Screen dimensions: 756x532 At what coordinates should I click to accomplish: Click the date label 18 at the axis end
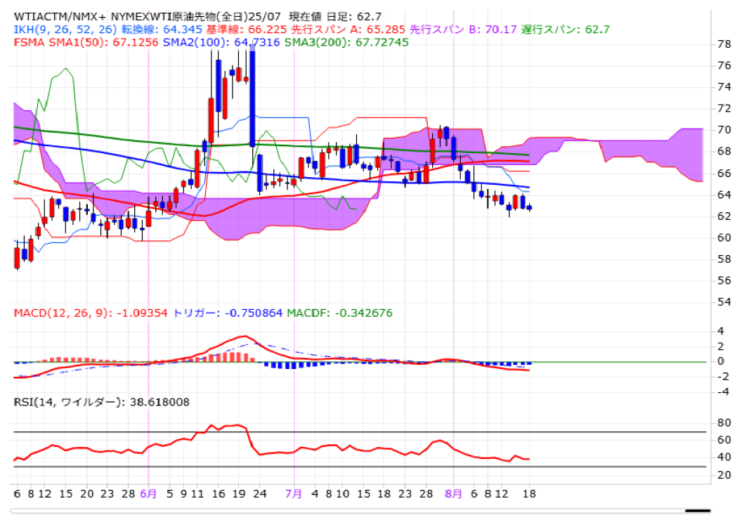[529, 494]
